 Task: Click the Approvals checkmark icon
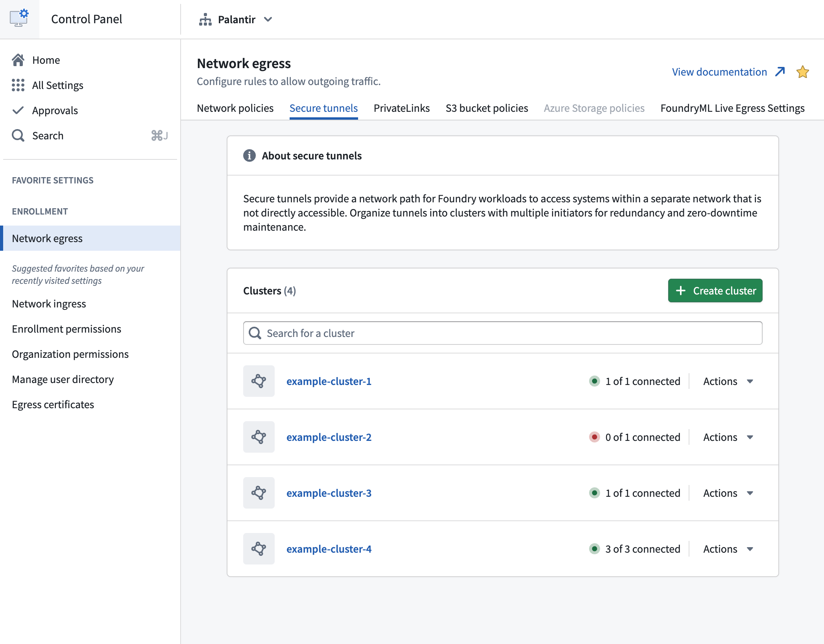click(18, 110)
